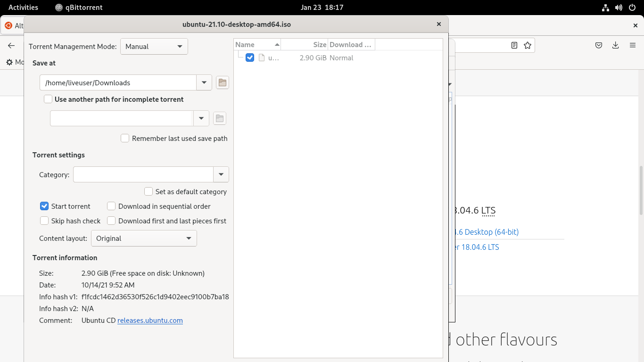Image resolution: width=644 pixels, height=362 pixels.
Task: Enable 'Use another path for incomplete torrent'
Action: point(48,99)
